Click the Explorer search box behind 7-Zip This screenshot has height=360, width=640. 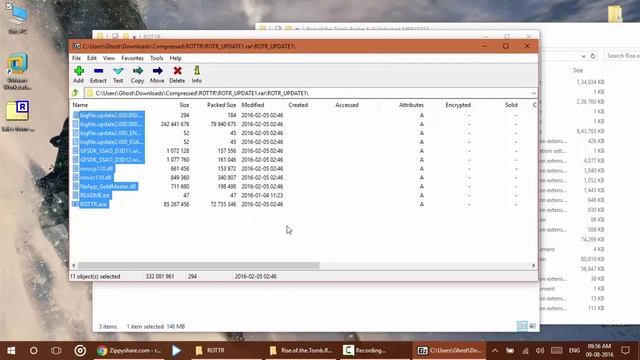[622, 56]
